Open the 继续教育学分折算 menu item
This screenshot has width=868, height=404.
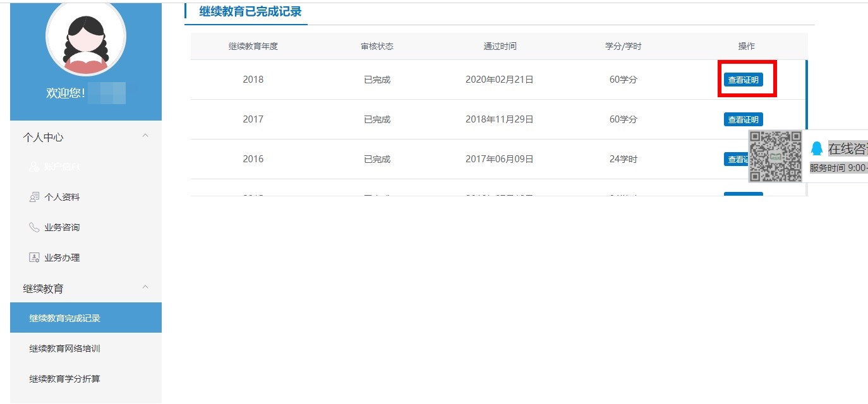65,378
